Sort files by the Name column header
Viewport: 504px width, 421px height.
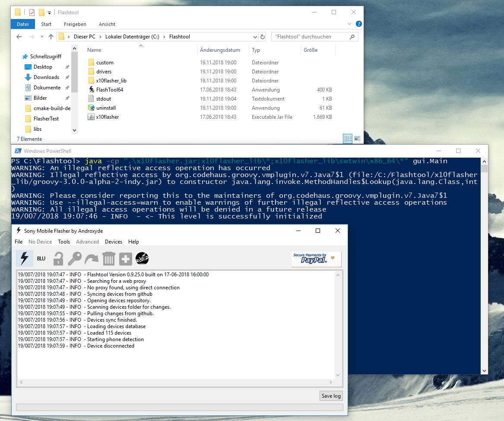click(x=94, y=50)
